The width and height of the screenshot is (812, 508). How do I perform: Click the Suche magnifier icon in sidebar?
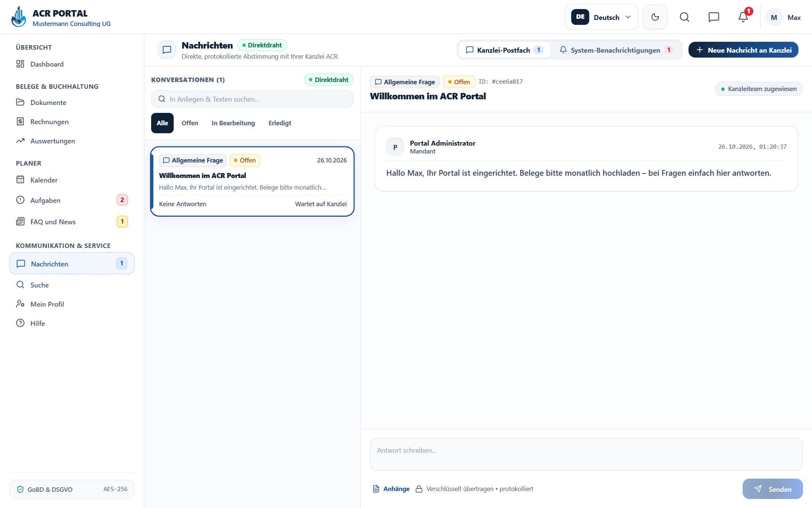pyautogui.click(x=20, y=284)
